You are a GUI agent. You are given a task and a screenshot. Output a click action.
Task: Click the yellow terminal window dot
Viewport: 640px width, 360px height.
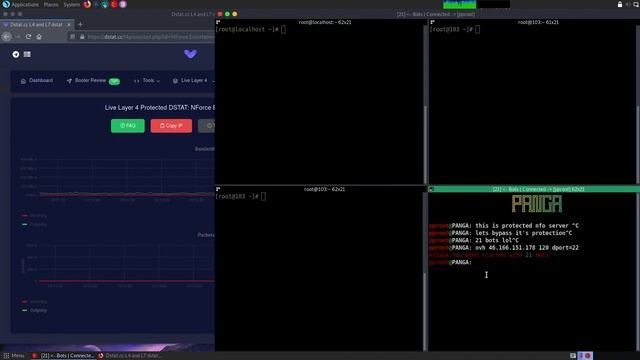tap(235, 14)
